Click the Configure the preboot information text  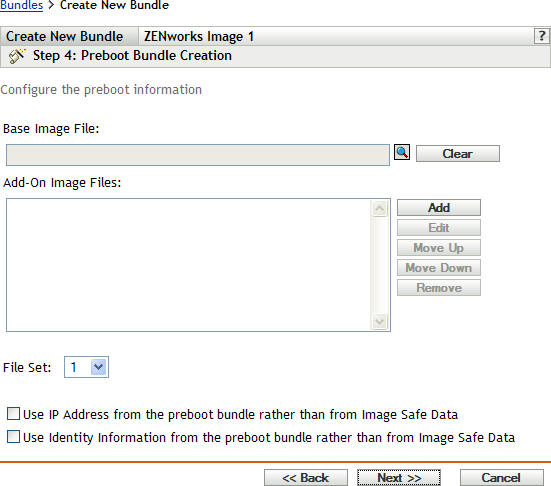click(x=101, y=90)
